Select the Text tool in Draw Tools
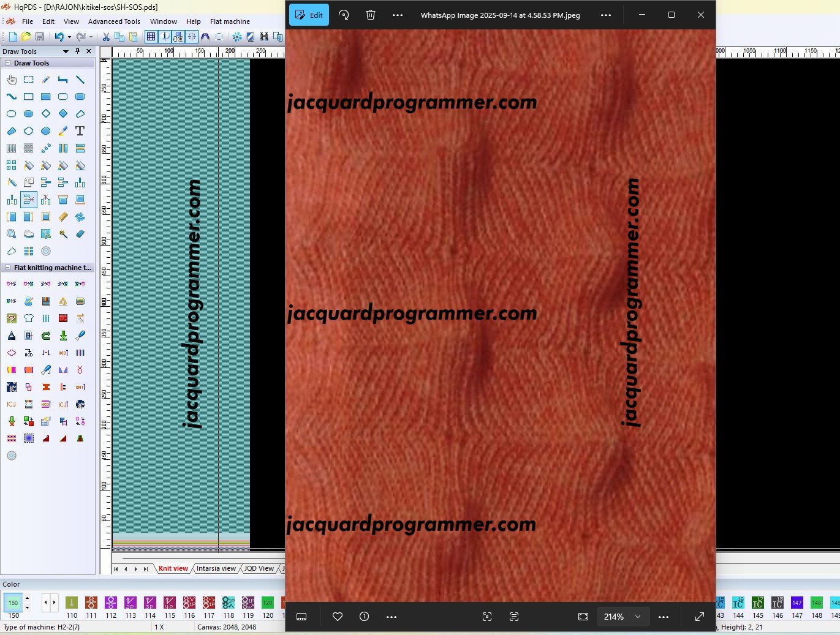Screen dimensions: 840x635 click(x=80, y=131)
